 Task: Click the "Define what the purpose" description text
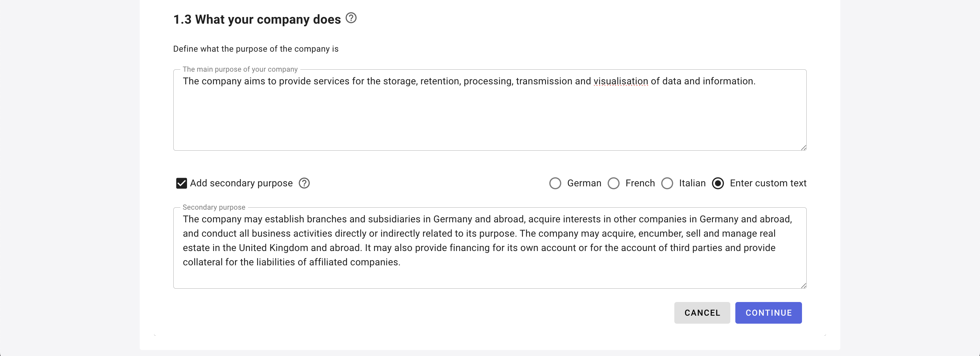[x=256, y=49]
